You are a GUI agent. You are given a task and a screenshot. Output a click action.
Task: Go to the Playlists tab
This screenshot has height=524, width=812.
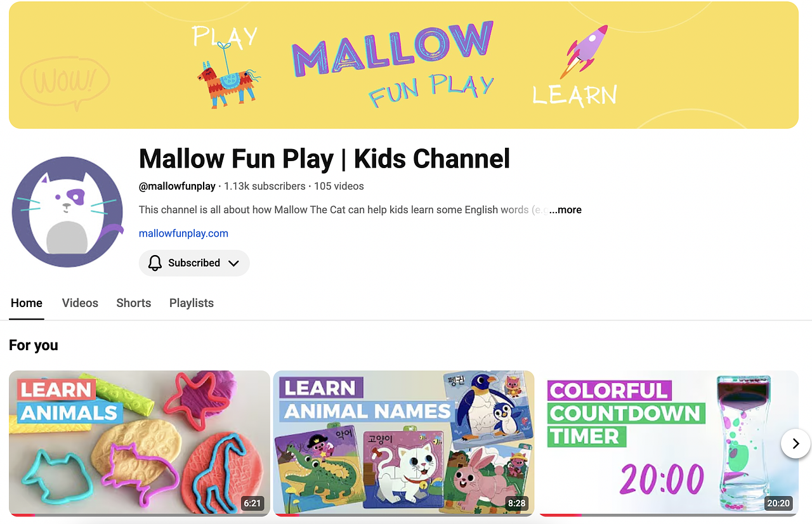191,303
